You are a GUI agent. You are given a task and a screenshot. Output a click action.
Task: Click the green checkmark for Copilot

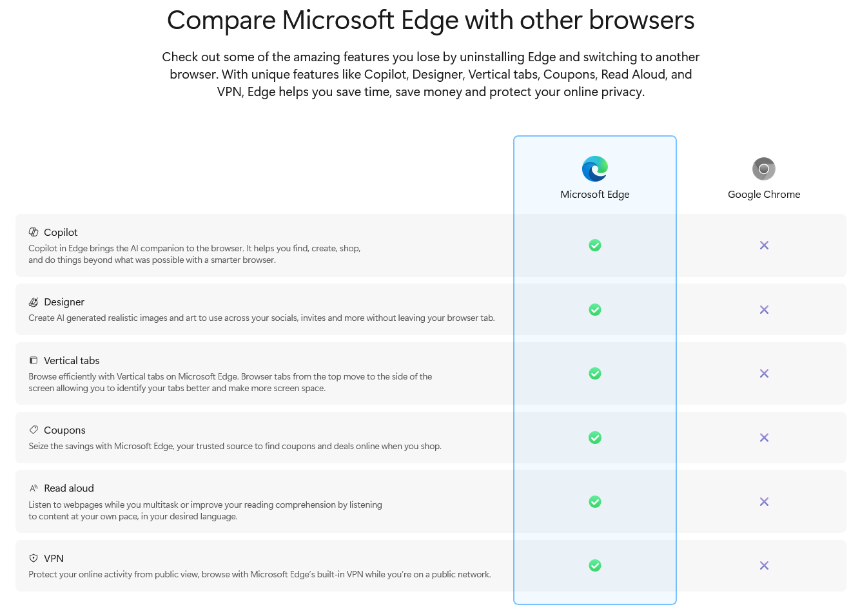[595, 245]
